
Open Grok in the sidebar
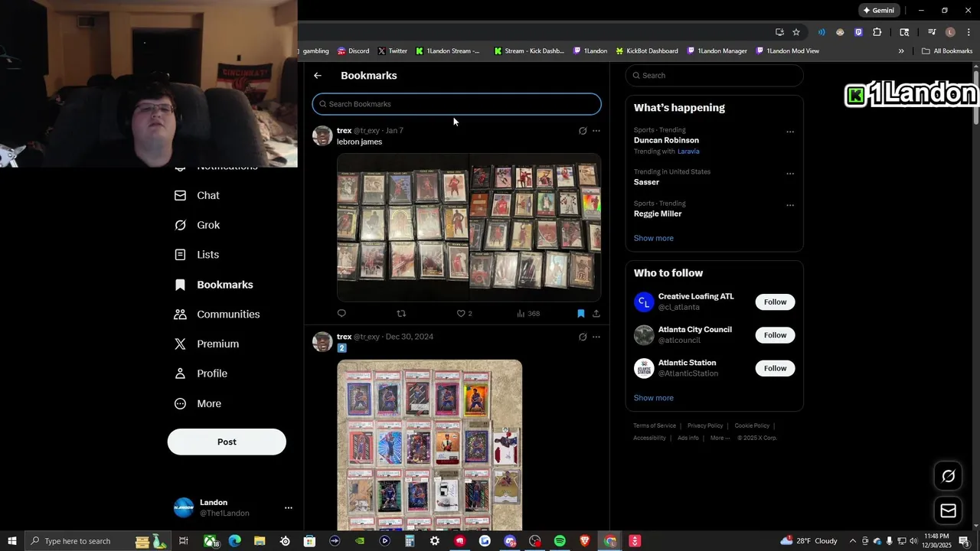197,225
